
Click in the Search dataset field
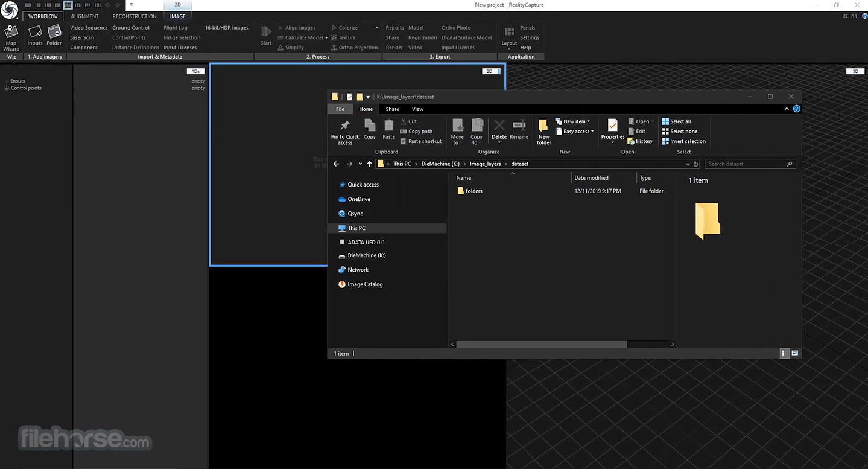click(750, 164)
